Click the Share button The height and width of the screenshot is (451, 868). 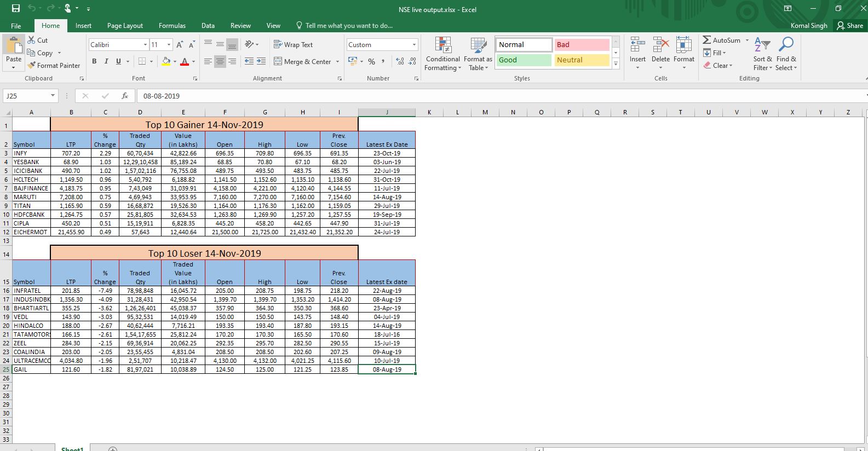tap(849, 26)
